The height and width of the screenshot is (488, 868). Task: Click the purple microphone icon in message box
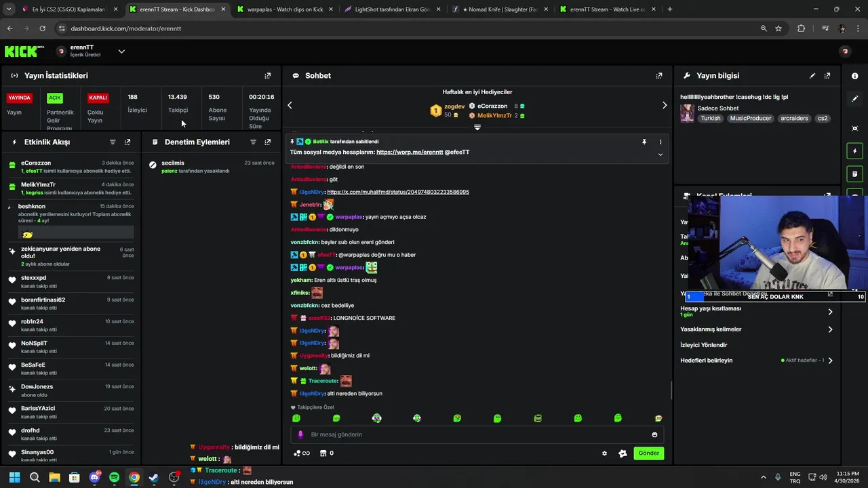300,434
